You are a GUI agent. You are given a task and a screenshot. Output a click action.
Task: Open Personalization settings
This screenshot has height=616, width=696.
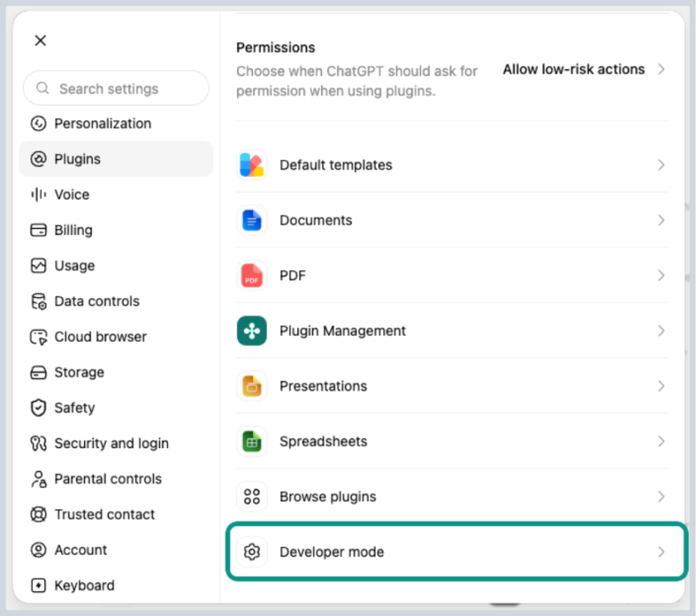pyautogui.click(x=116, y=124)
